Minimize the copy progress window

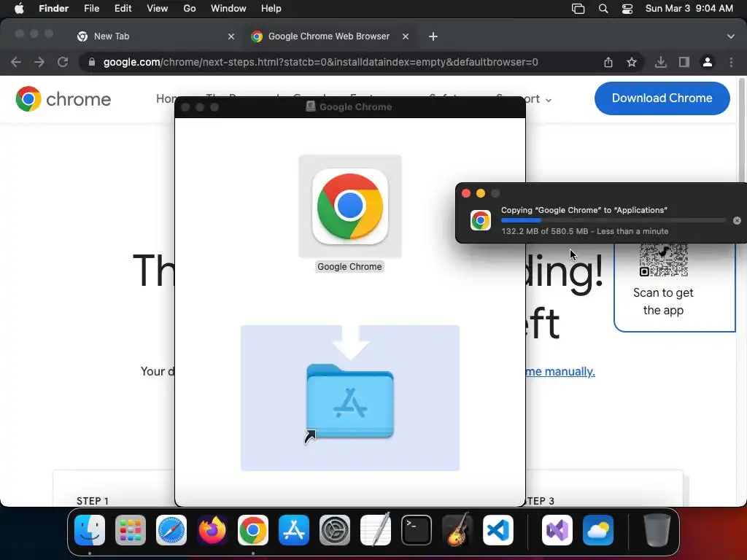[x=481, y=193]
